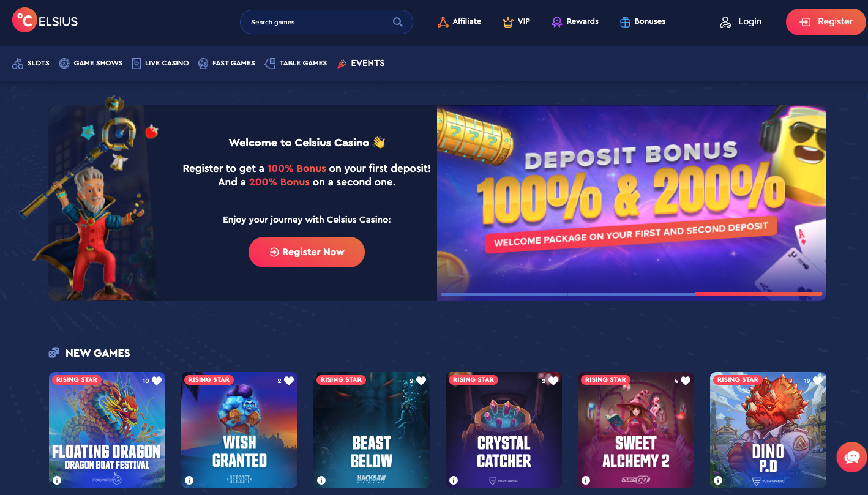Toggle heart favorite on Wish Granted
Screen dimensions: 868x495
(x=289, y=381)
